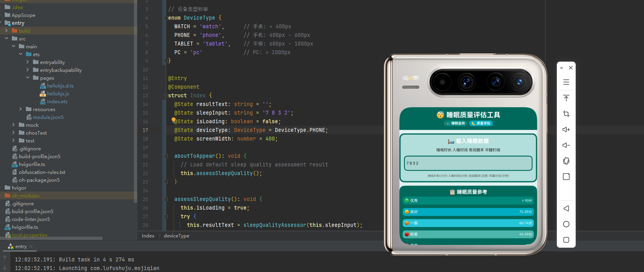
Task: Fold the aboutToAppear method block
Action: (166, 156)
